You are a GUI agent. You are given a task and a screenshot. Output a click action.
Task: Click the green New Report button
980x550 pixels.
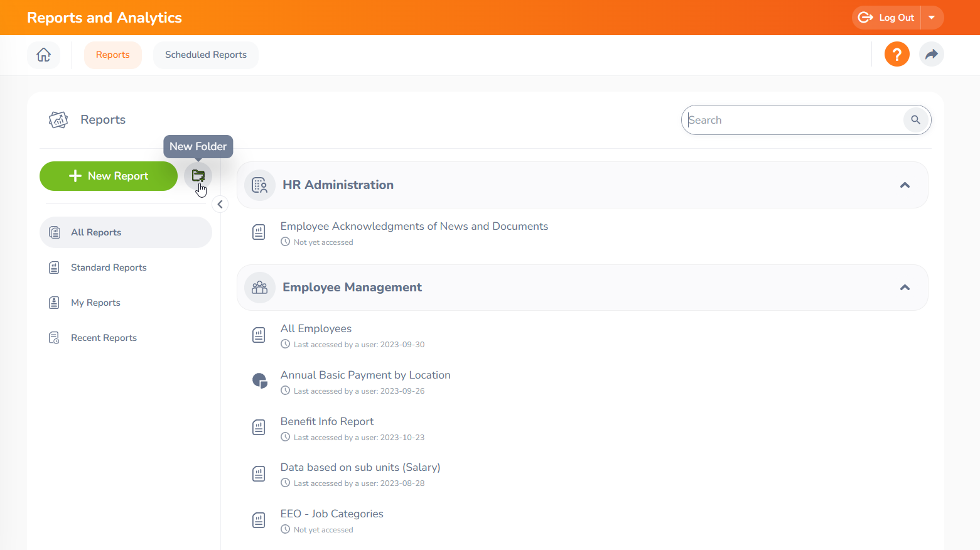(x=109, y=176)
